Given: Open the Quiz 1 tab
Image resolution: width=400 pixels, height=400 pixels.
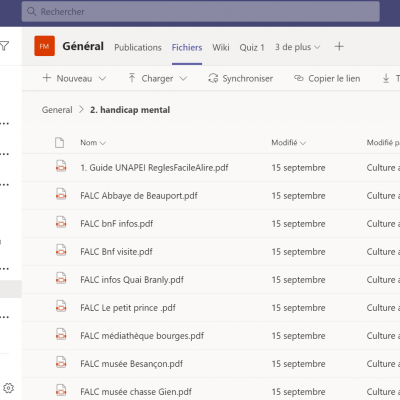Looking at the screenshot, I should pos(252,47).
